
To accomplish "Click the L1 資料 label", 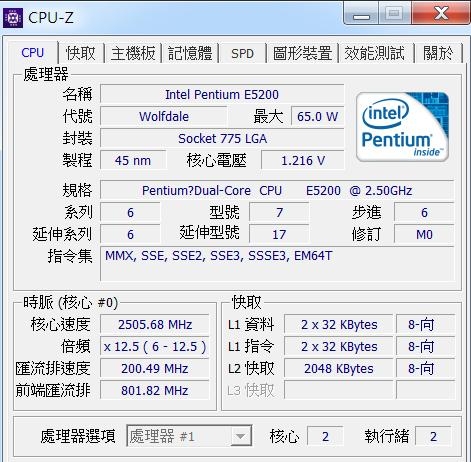I will click(251, 324).
